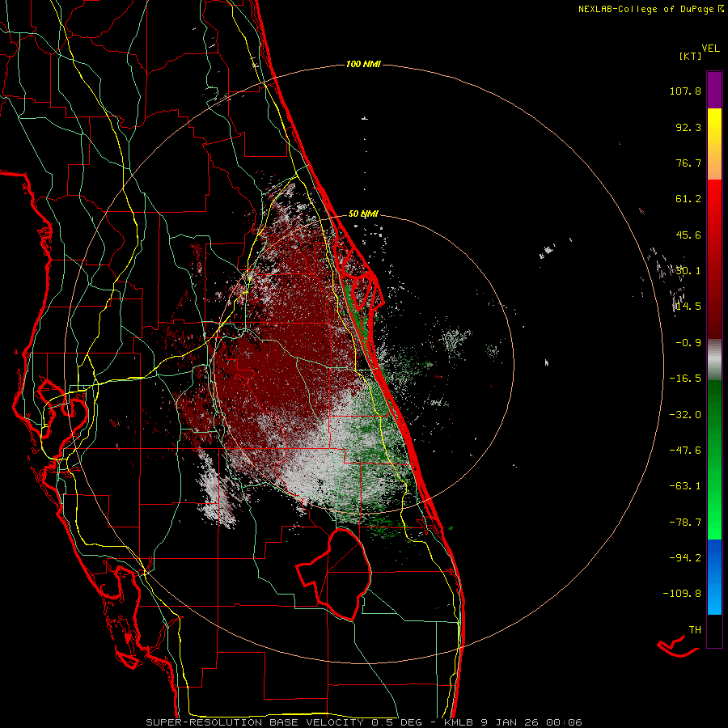Click the 76.7 scale label

[688, 163]
